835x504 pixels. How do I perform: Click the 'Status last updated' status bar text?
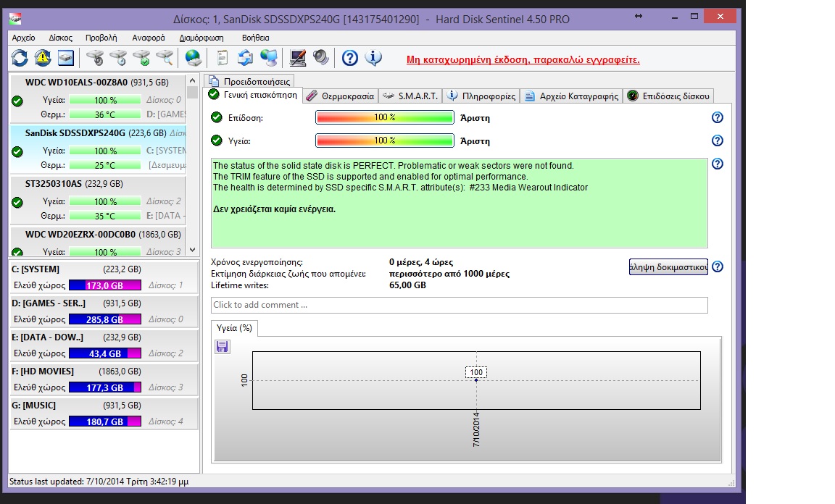point(99,482)
